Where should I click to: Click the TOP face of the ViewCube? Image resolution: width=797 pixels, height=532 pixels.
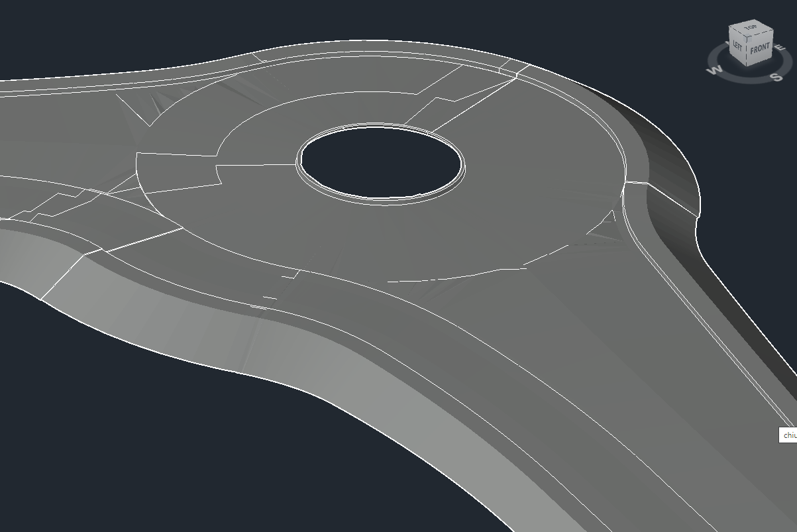click(x=751, y=28)
